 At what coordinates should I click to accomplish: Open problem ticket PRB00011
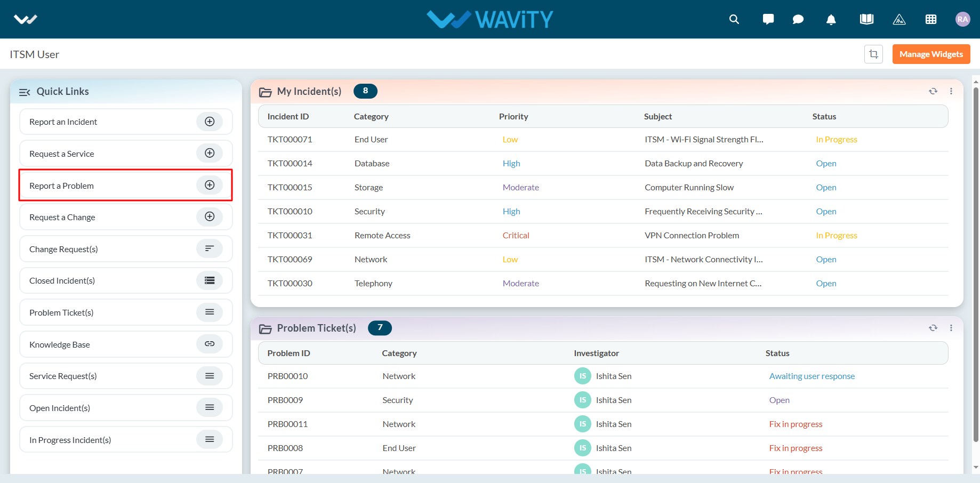point(287,424)
